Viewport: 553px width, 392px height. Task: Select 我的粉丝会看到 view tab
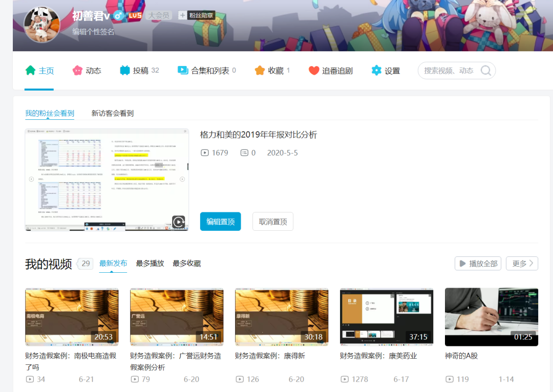(49, 113)
